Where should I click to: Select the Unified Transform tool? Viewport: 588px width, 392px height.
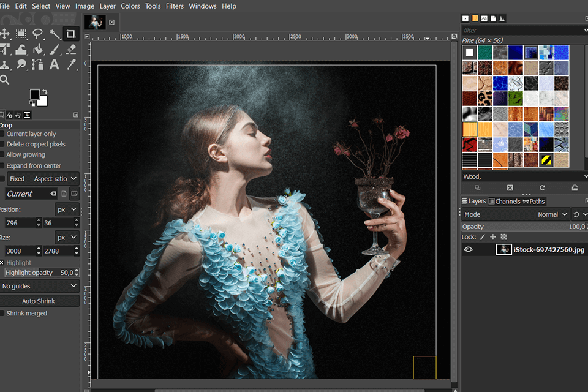click(x=4, y=49)
